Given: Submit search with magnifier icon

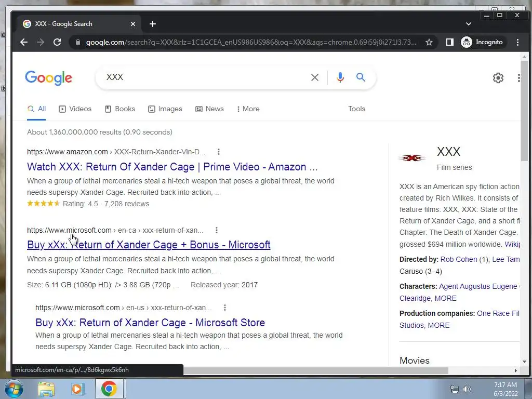Looking at the screenshot, I should coord(361,77).
